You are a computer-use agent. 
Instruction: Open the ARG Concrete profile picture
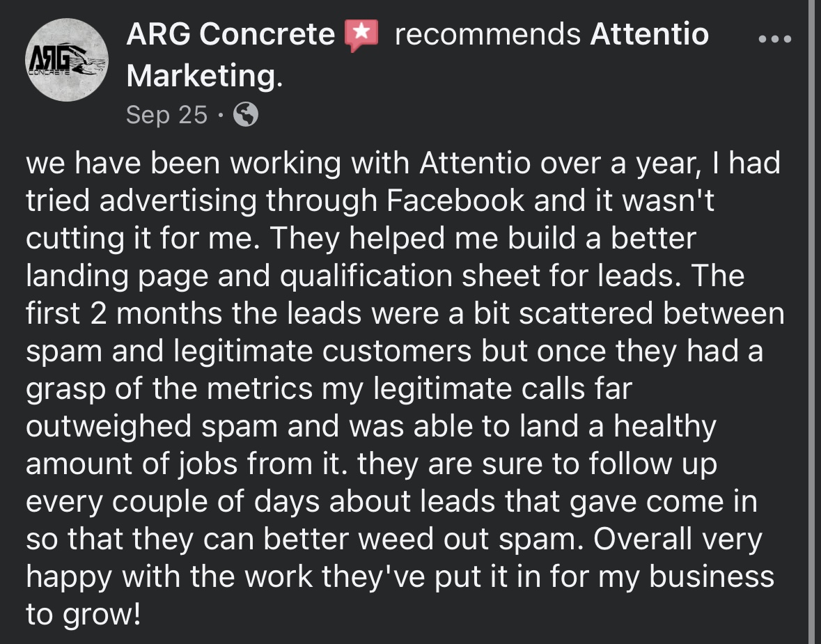coord(67,61)
